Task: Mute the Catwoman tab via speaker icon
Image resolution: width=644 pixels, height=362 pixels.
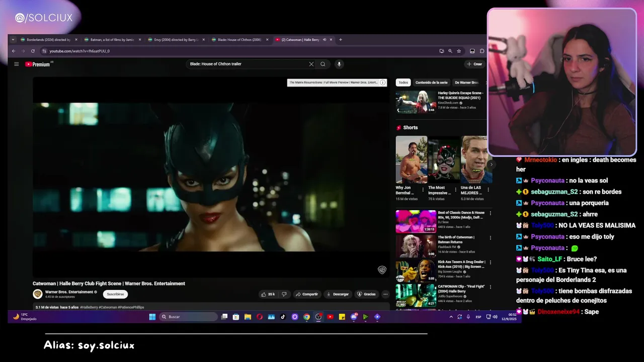Action: point(325,40)
